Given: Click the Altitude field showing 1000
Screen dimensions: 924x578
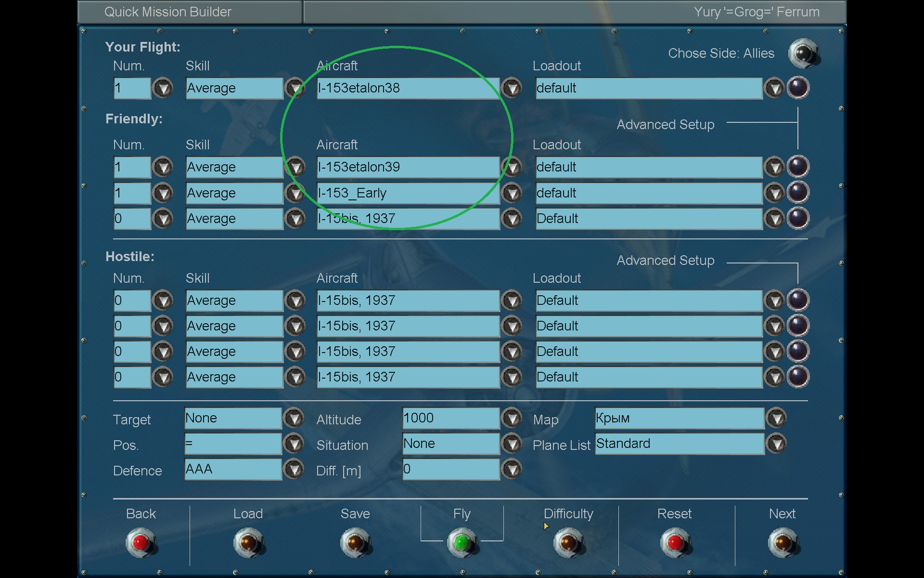Looking at the screenshot, I should (450, 418).
